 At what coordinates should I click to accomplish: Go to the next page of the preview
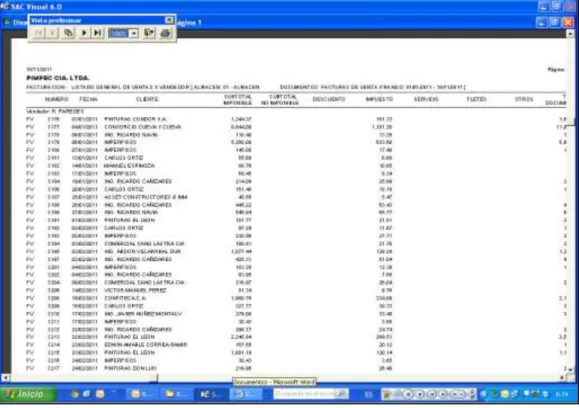[x=84, y=33]
